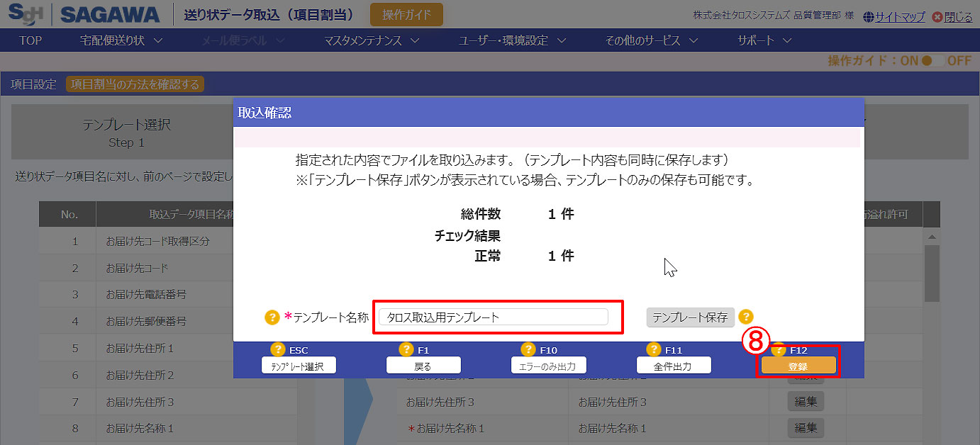Open the その他のサービス menu

click(x=651, y=40)
